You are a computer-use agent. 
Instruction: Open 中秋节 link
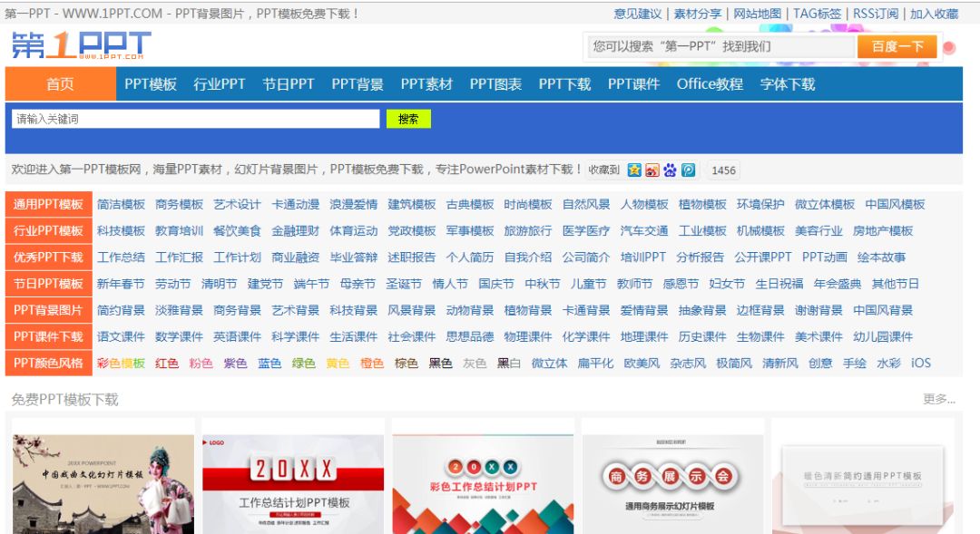click(543, 284)
